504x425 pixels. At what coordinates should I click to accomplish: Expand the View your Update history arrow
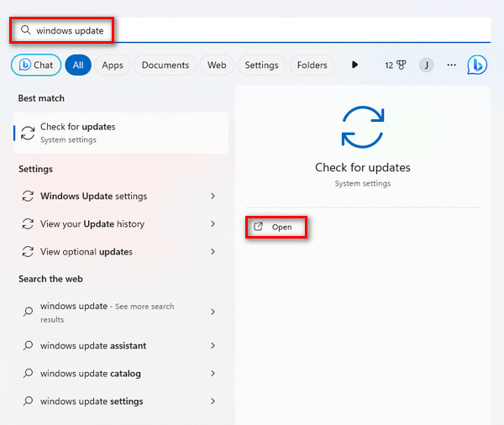tap(213, 224)
